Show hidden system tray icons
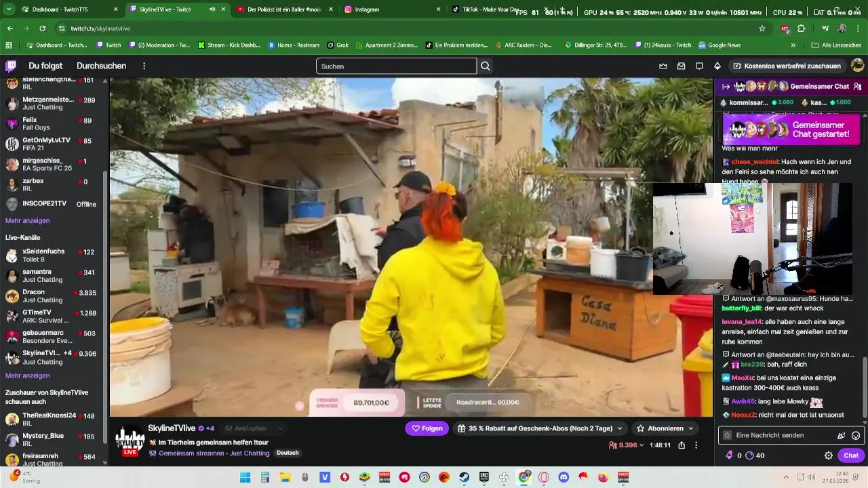 tap(786, 477)
